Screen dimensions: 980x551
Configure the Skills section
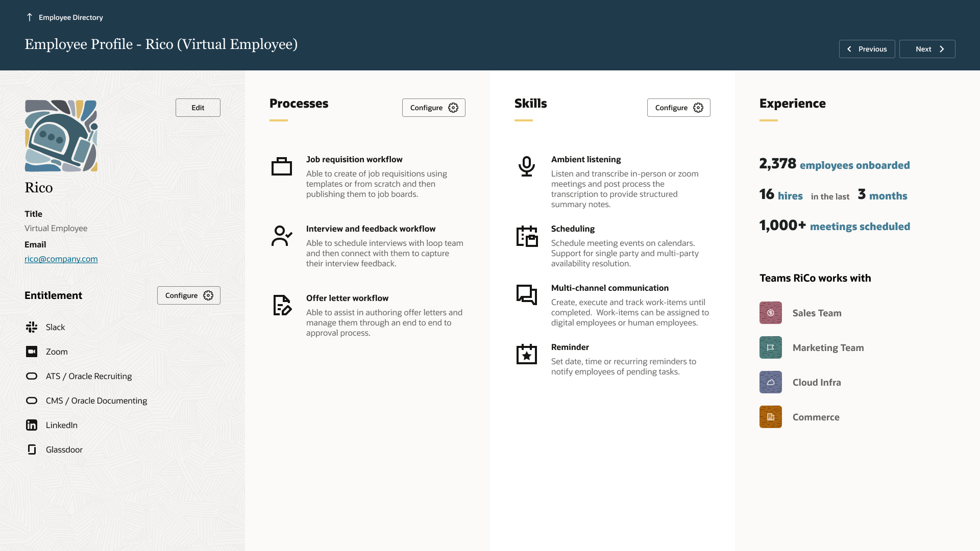coord(678,108)
